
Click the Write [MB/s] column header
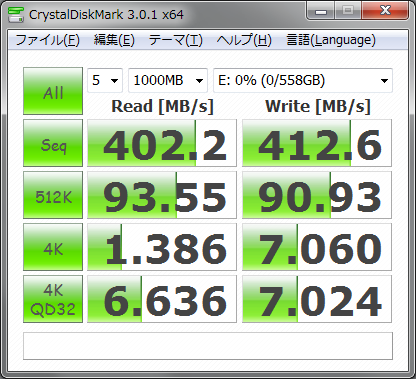(318, 107)
